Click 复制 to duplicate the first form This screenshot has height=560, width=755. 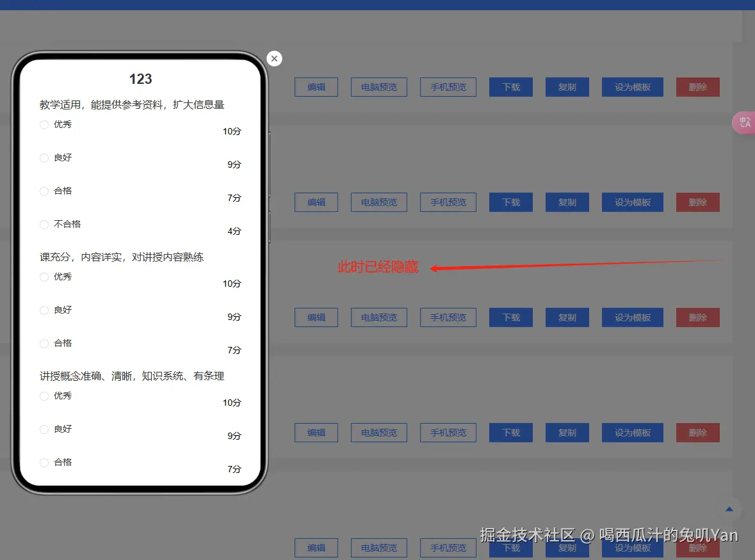(x=567, y=87)
